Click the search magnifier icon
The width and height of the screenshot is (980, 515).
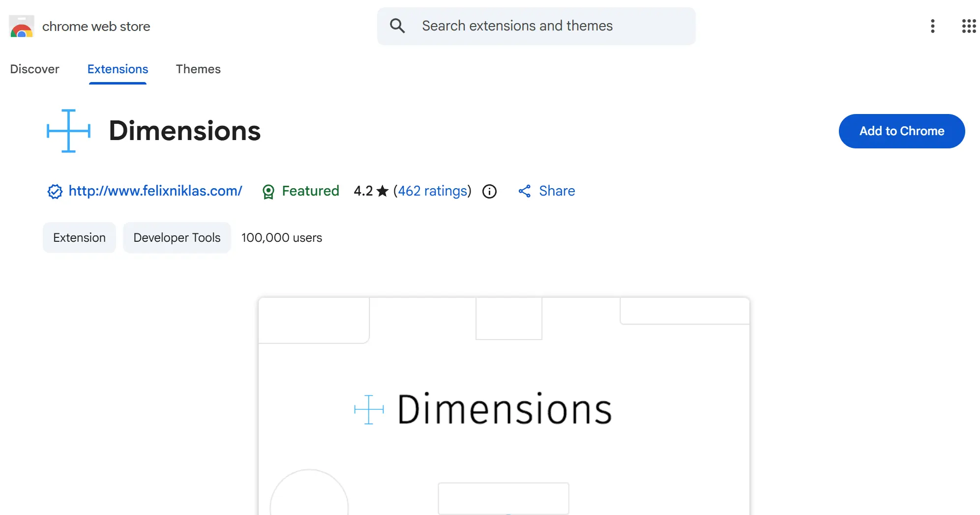(x=397, y=26)
